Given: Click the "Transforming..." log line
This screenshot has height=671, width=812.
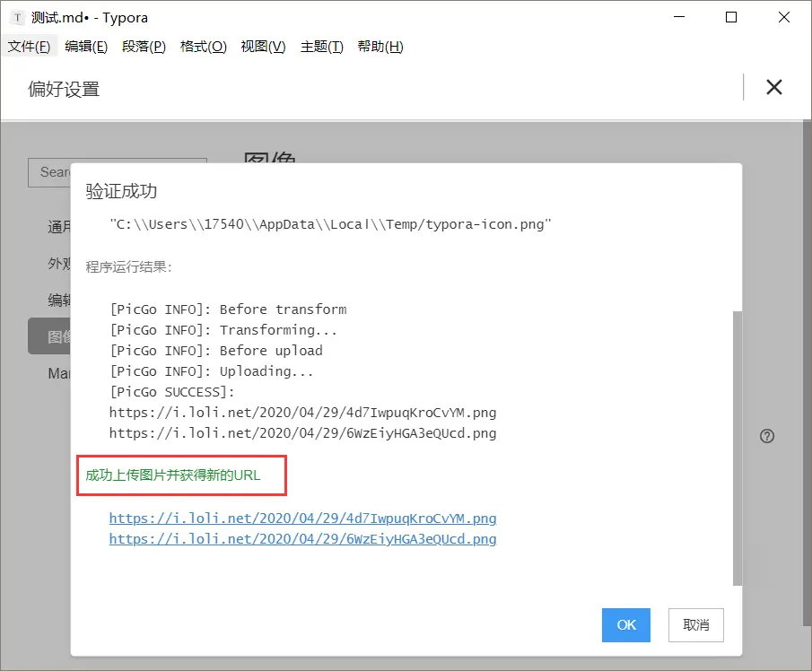Looking at the screenshot, I should (x=223, y=330).
